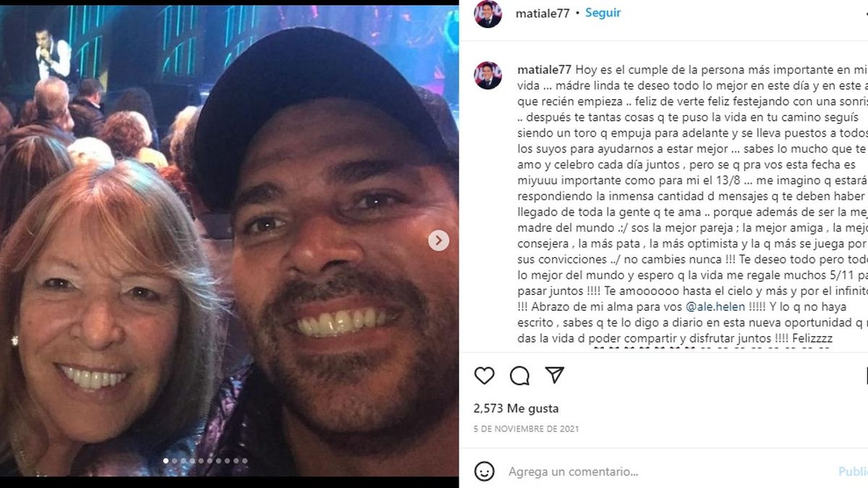Submit comment with Publicar button
Screen dimensions: 868x488
[854, 471]
